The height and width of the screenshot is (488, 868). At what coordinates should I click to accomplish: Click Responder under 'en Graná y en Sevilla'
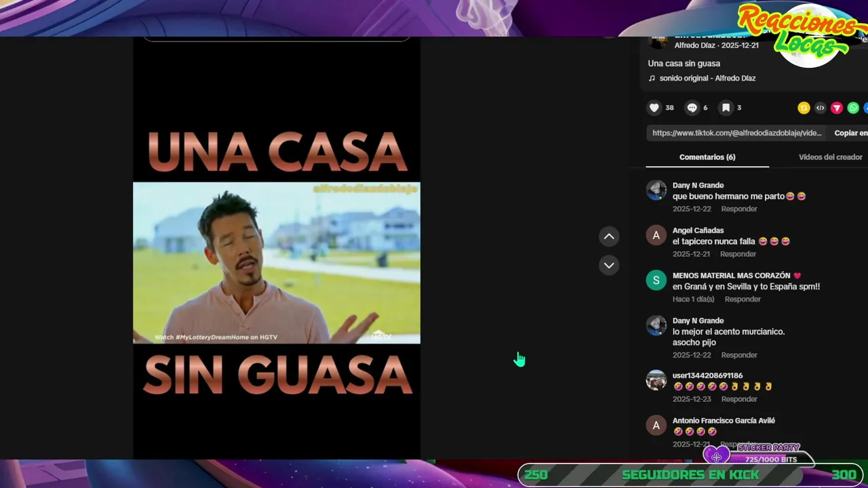(743, 299)
